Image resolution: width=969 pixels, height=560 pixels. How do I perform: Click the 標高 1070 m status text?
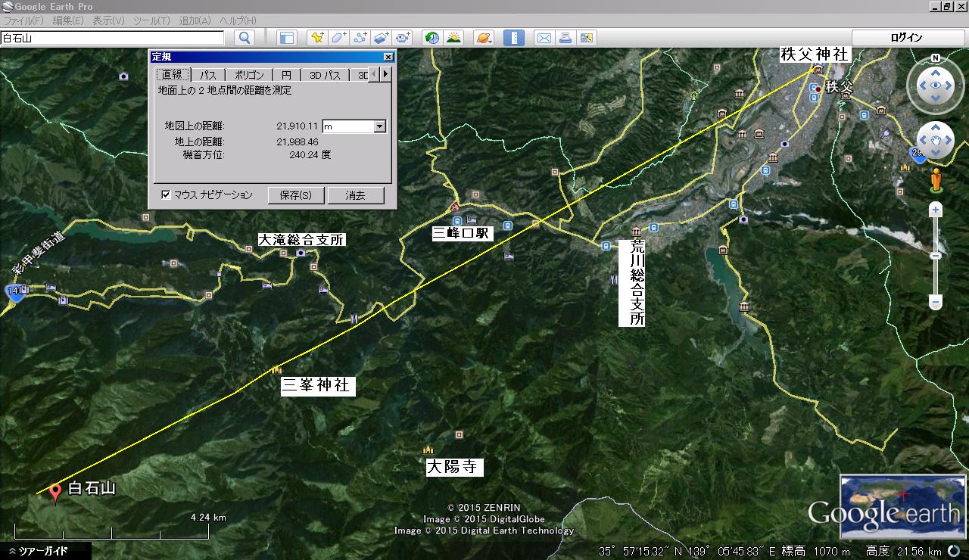(817, 551)
